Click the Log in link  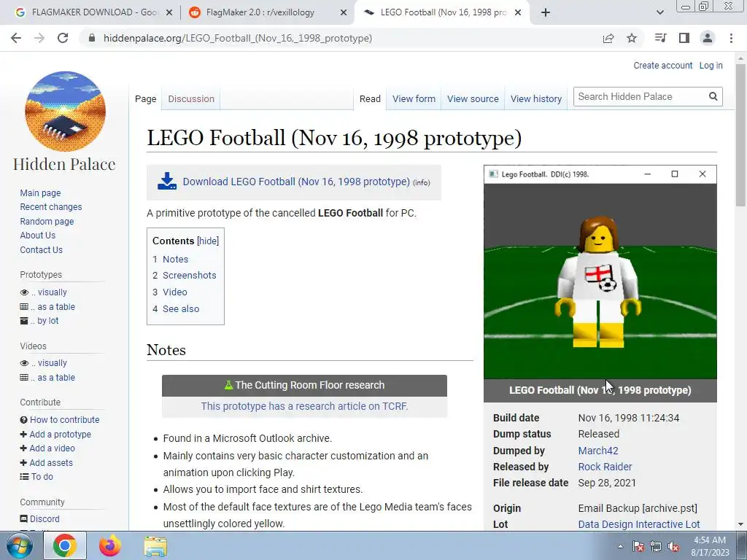pos(711,65)
